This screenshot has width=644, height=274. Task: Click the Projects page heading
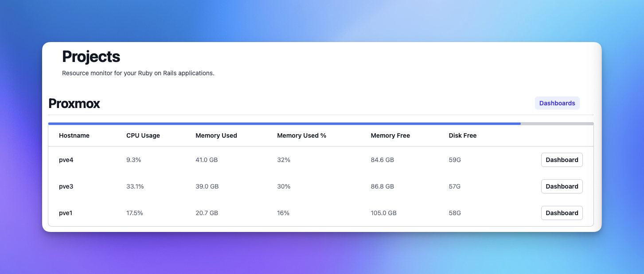[91, 57]
